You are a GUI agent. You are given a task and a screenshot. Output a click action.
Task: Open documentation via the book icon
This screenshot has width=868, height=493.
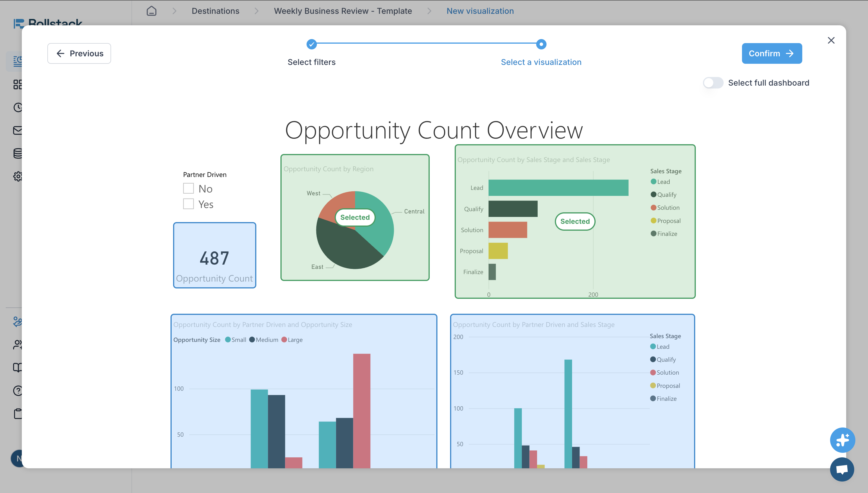click(18, 367)
